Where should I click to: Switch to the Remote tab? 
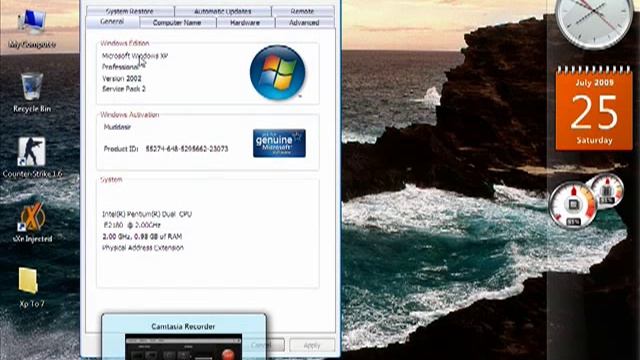[302, 11]
